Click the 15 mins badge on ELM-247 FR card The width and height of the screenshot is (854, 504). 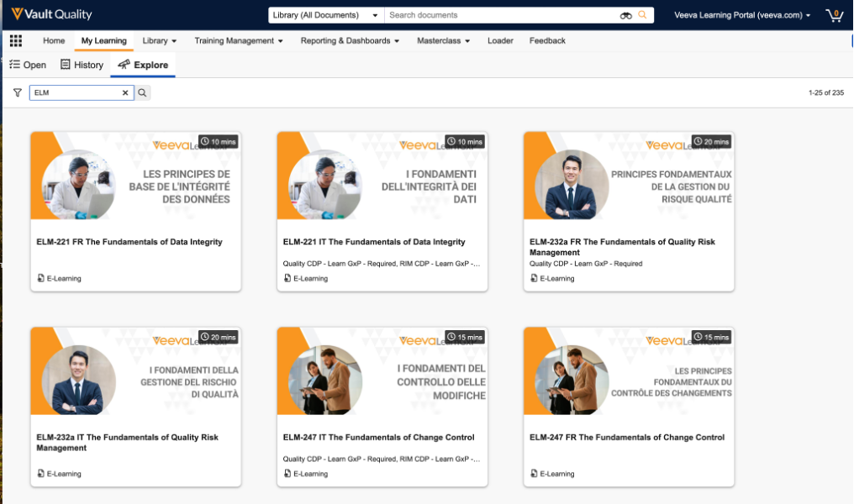click(x=711, y=337)
